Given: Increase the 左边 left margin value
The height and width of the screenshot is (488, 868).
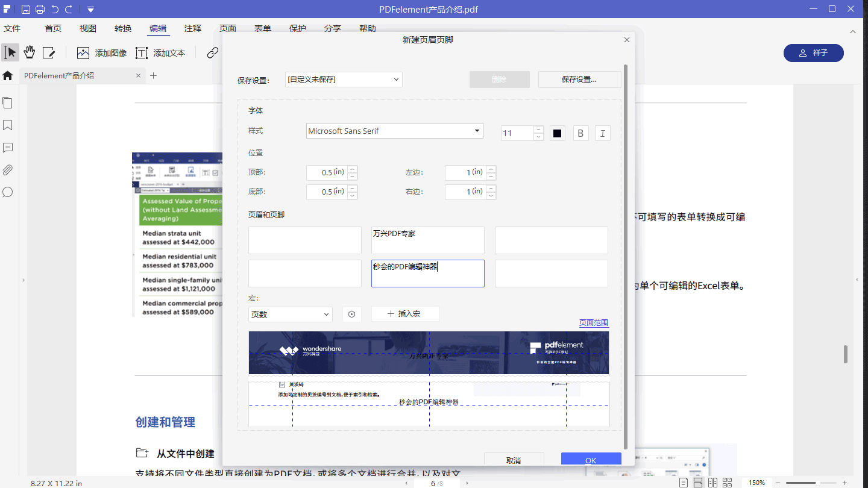Looking at the screenshot, I should pos(491,169).
